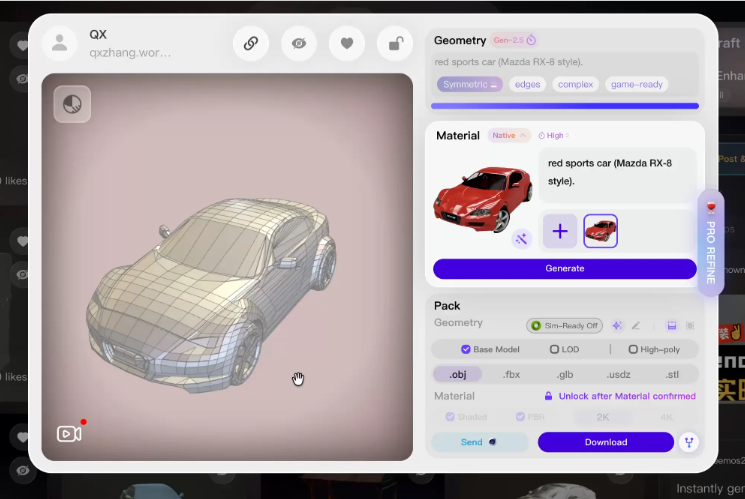Click the Gen-2.5 history clock icon
The height and width of the screenshot is (499, 745).
531,40
